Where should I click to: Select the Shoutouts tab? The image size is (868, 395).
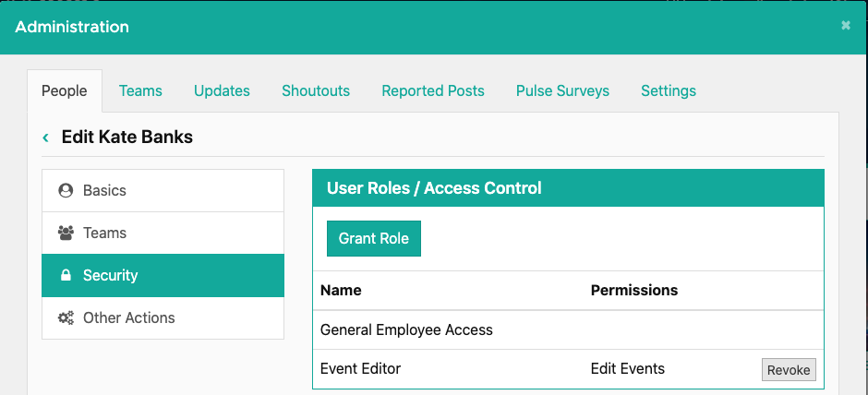click(x=316, y=90)
